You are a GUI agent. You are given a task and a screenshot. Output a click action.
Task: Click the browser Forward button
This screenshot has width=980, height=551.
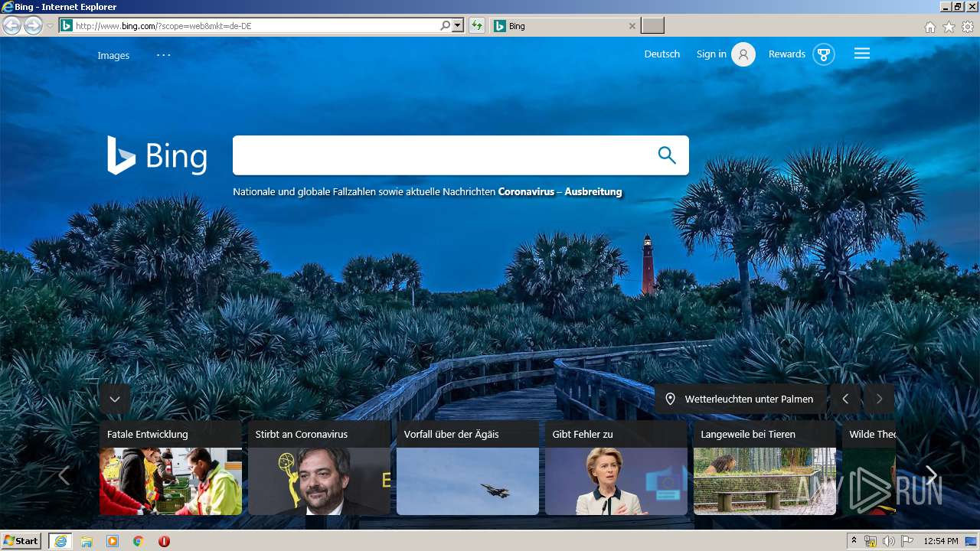coord(33,25)
